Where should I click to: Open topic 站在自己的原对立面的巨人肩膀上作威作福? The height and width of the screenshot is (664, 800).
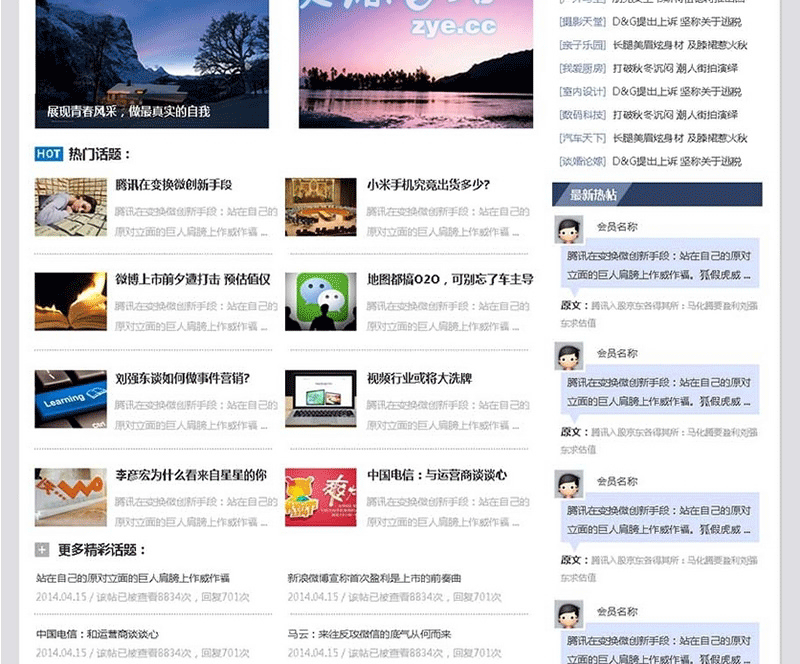coord(133,578)
